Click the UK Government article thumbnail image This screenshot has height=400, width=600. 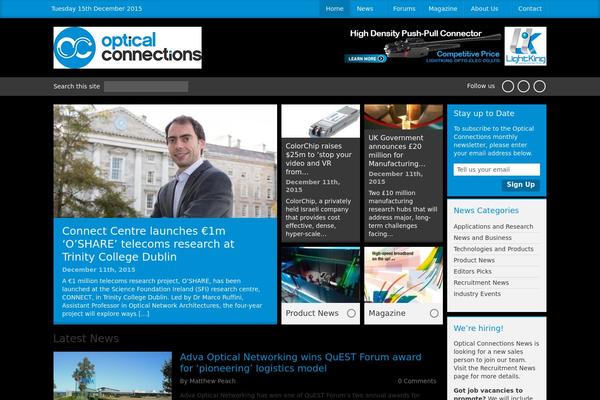[x=403, y=117]
